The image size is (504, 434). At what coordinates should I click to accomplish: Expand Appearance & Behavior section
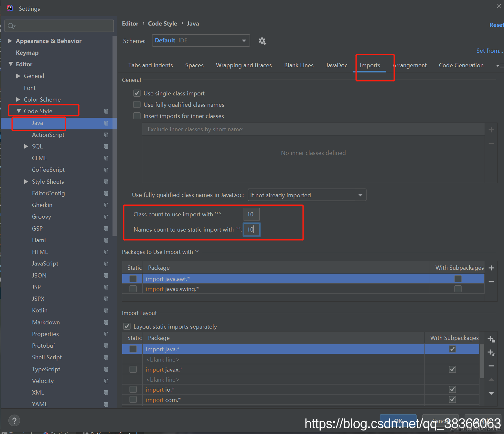(x=10, y=41)
